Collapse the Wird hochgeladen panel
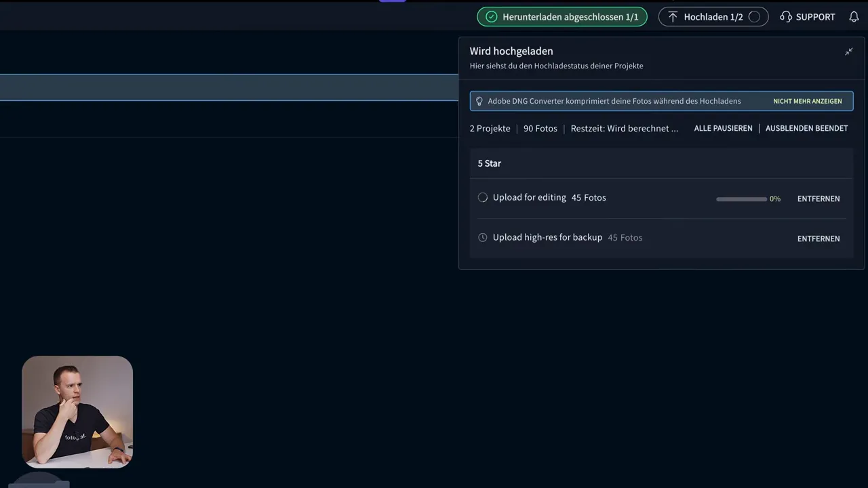This screenshot has height=488, width=868. (848, 51)
